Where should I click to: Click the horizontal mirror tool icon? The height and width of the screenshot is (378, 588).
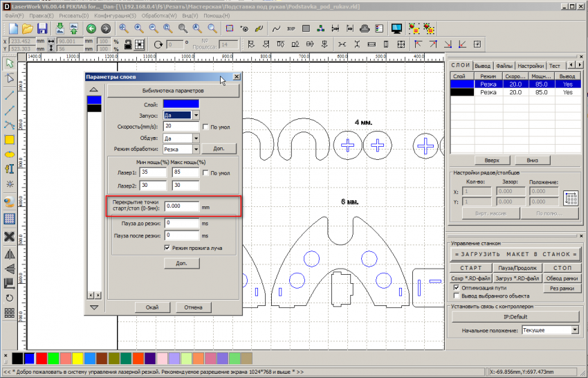pyautogui.click(x=10, y=253)
